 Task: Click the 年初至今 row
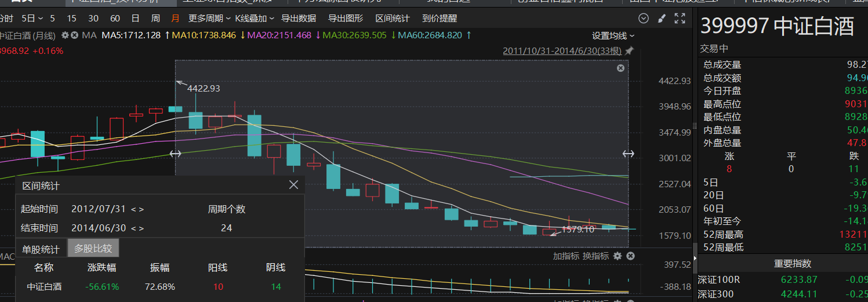(x=782, y=221)
